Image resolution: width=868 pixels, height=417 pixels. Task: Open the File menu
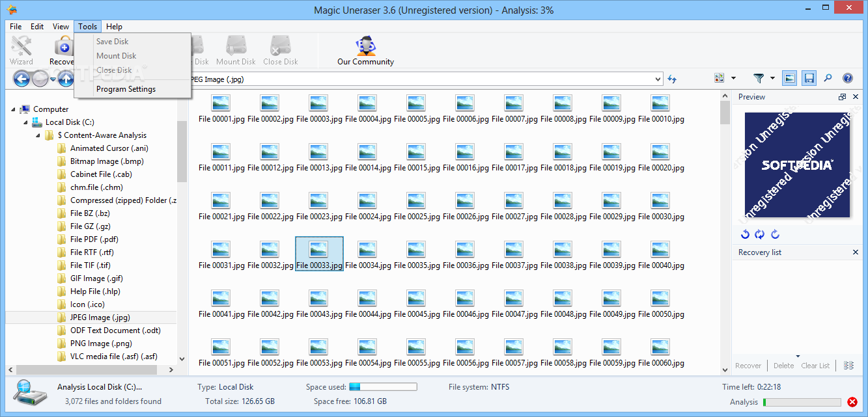pyautogui.click(x=16, y=27)
